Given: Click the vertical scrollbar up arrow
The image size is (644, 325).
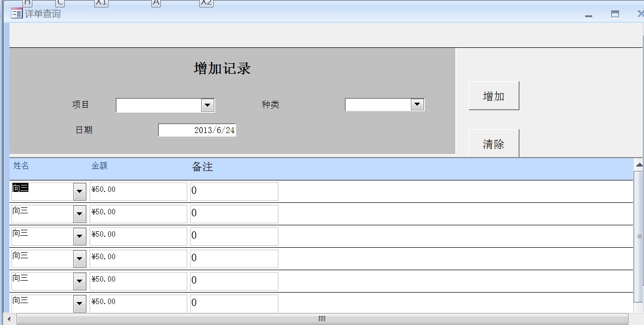Looking at the screenshot, I should [x=639, y=164].
